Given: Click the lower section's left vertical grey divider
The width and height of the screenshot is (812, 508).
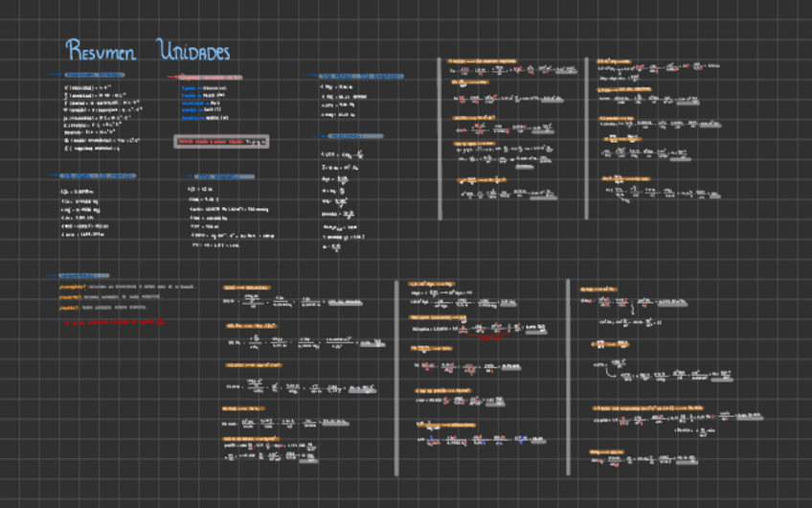Looking at the screenshot, I should point(395,377).
